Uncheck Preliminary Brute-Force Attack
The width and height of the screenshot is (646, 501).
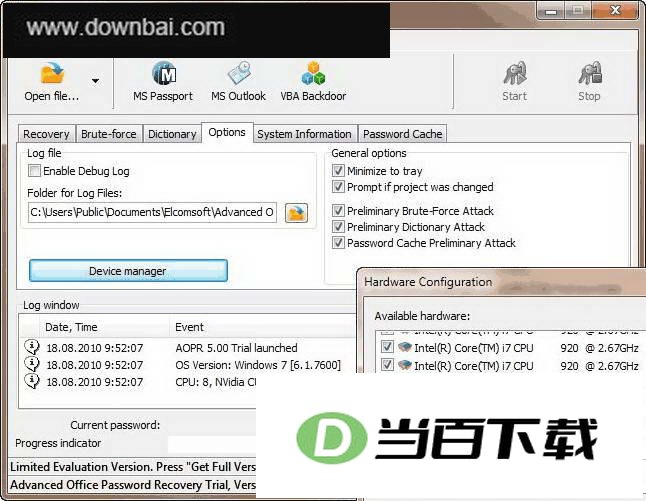pyautogui.click(x=338, y=211)
